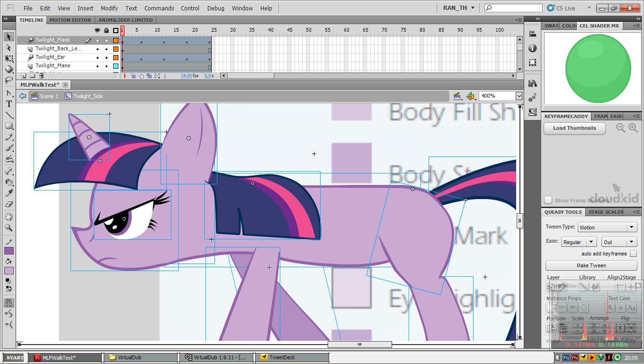Open the Edit Scene clapper icon
The width and height of the screenshot is (644, 364).
457,96
